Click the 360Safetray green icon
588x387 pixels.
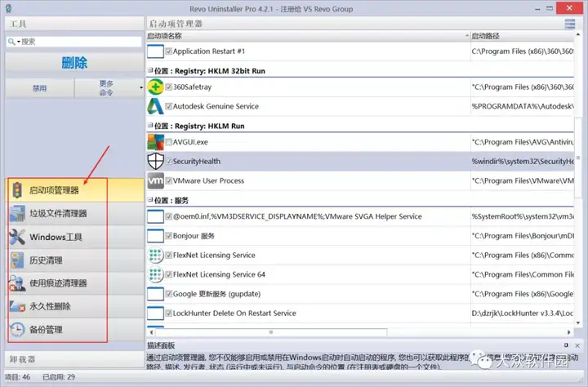point(155,87)
